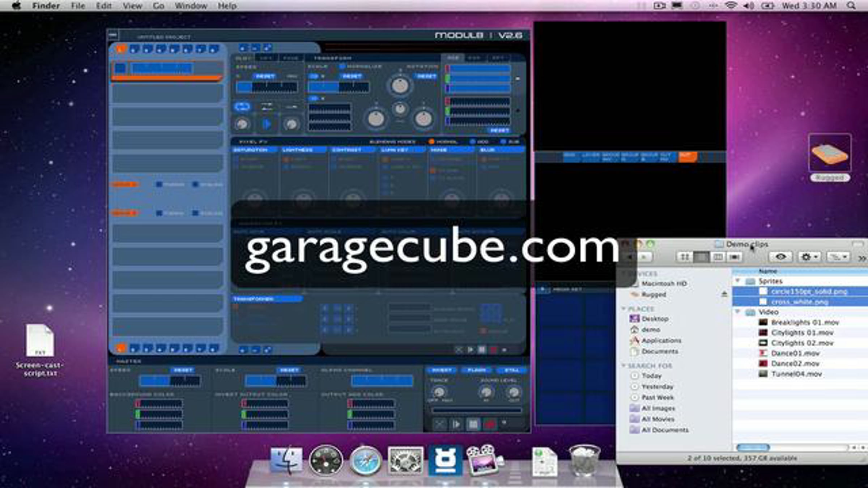Switch Finder window to list view
Screen dimensions: 868x488
(x=701, y=257)
